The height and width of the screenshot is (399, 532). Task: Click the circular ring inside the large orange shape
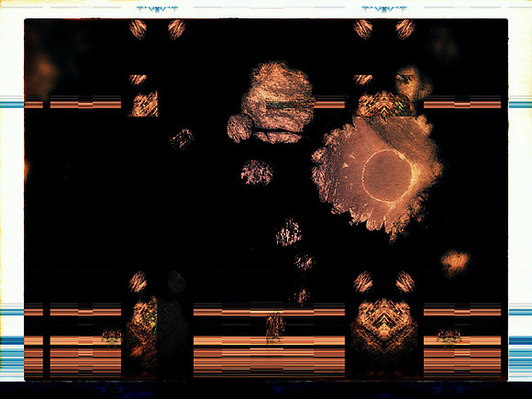tap(387, 176)
